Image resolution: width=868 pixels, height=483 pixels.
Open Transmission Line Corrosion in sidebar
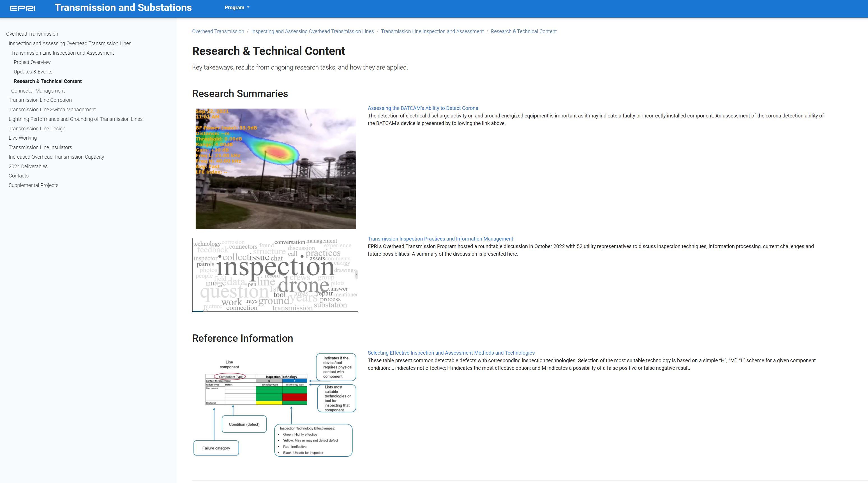40,100
